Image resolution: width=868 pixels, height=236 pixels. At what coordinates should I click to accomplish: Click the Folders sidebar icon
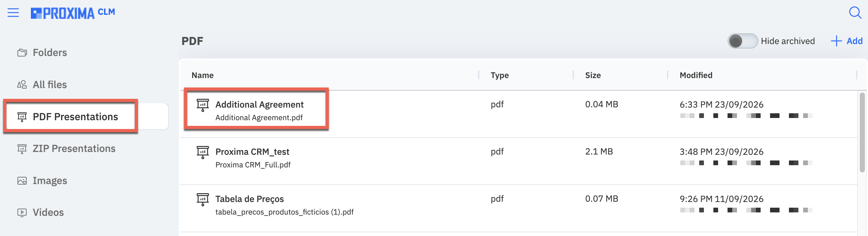[x=22, y=53]
